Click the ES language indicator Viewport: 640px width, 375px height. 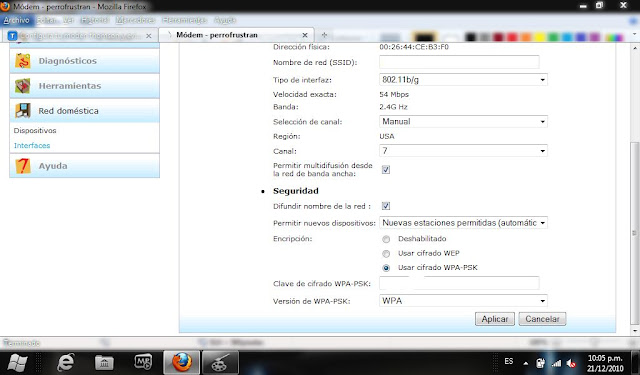point(509,362)
